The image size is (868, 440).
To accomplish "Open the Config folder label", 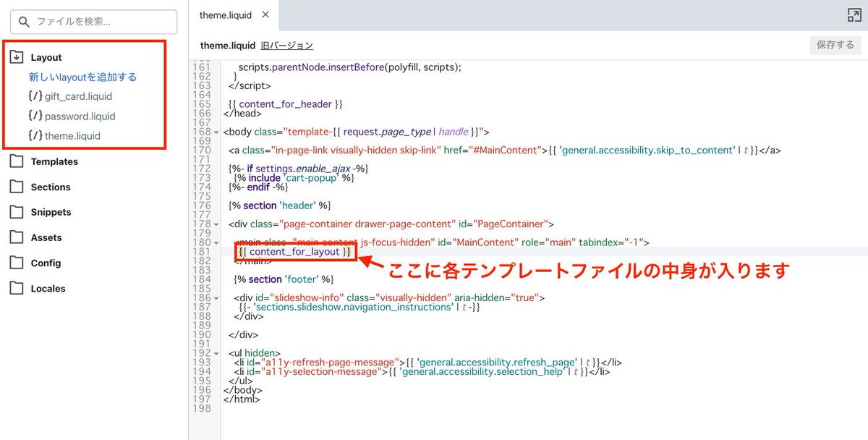I will pos(46,263).
